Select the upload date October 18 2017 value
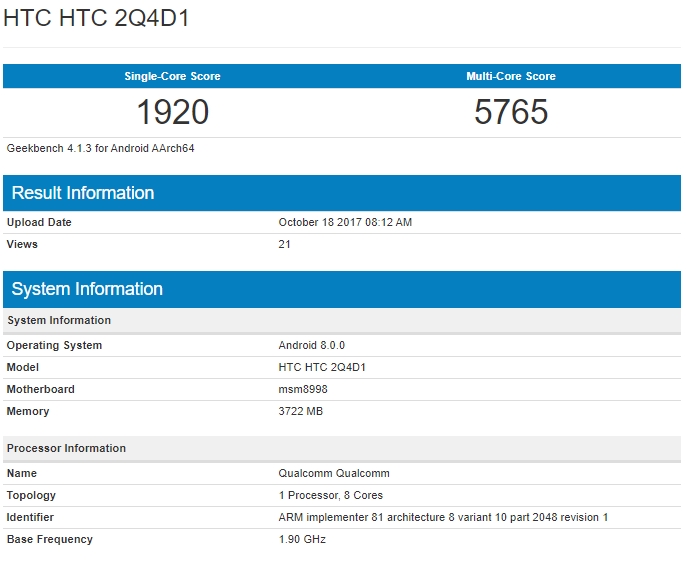The width and height of the screenshot is (686, 564). 345,222
